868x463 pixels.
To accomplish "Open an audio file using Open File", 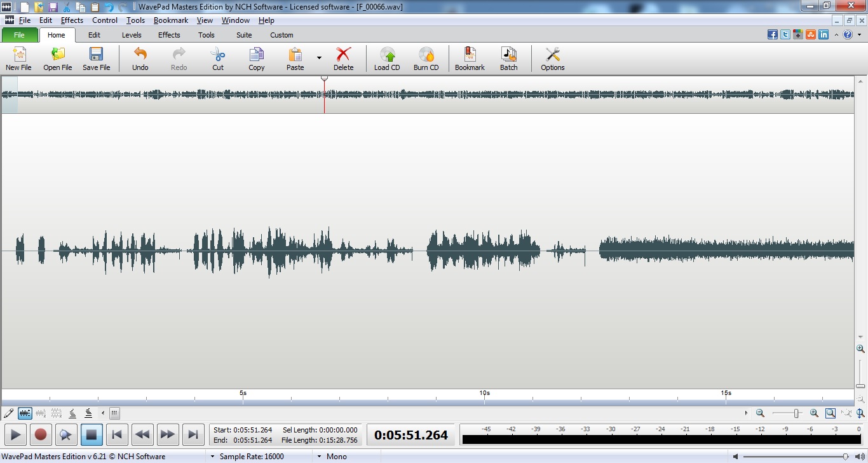I will click(57, 59).
